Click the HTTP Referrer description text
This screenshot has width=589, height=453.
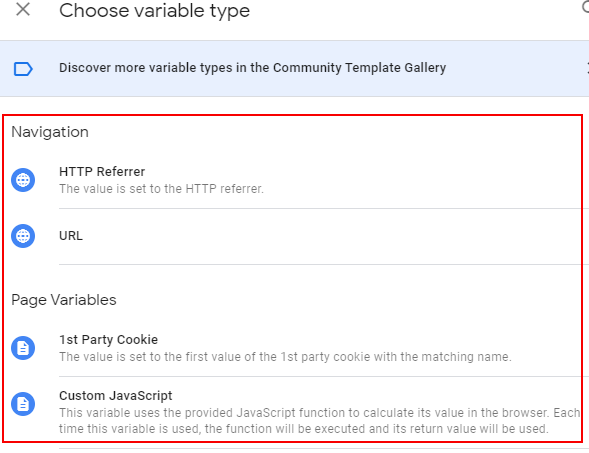tap(161, 189)
